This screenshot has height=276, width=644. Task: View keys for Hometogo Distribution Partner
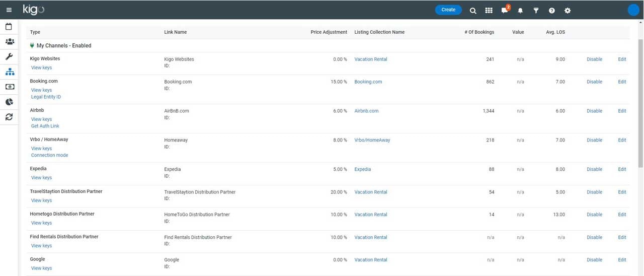click(x=41, y=223)
